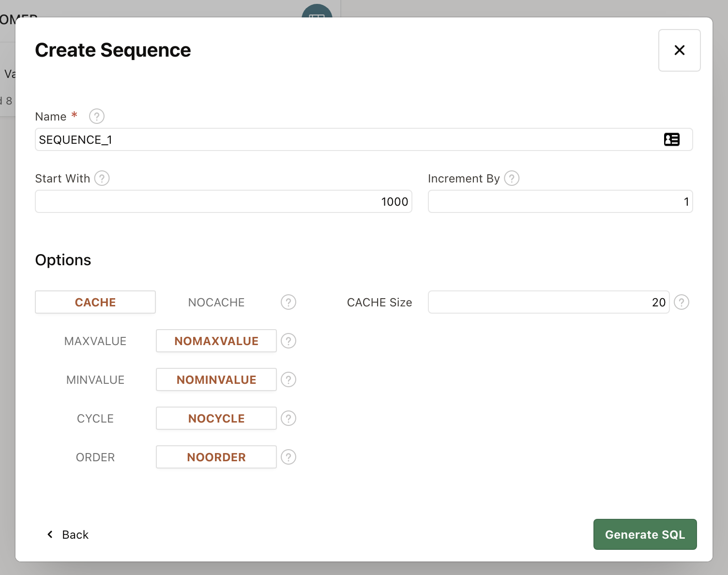Select the NOCACHE option

[216, 302]
